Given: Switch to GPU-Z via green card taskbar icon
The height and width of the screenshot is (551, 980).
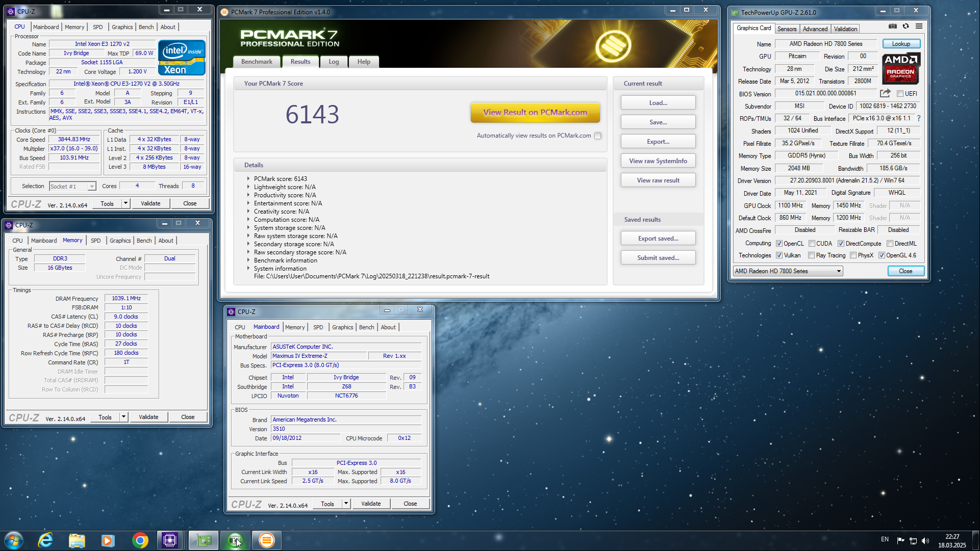Looking at the screenshot, I should point(204,540).
